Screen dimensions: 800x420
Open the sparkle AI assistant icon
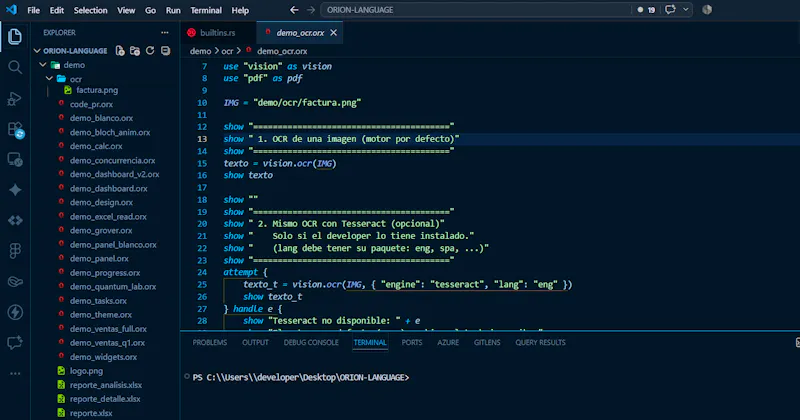[15, 190]
